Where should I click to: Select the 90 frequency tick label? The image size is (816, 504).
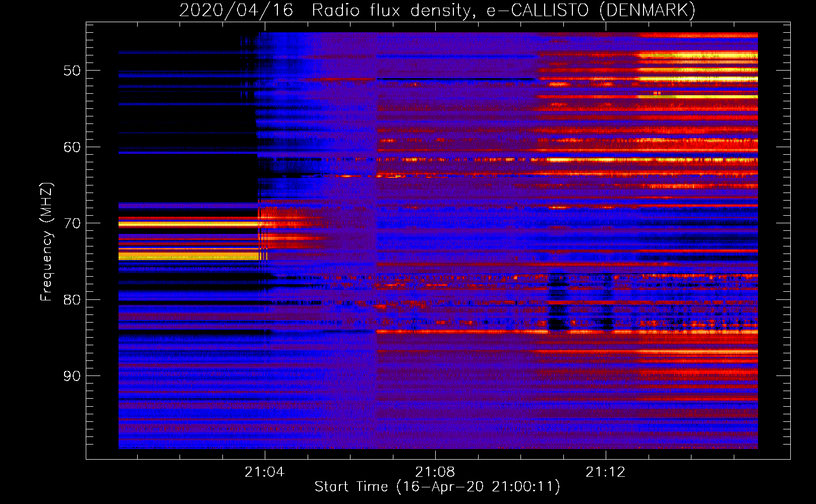coord(72,376)
